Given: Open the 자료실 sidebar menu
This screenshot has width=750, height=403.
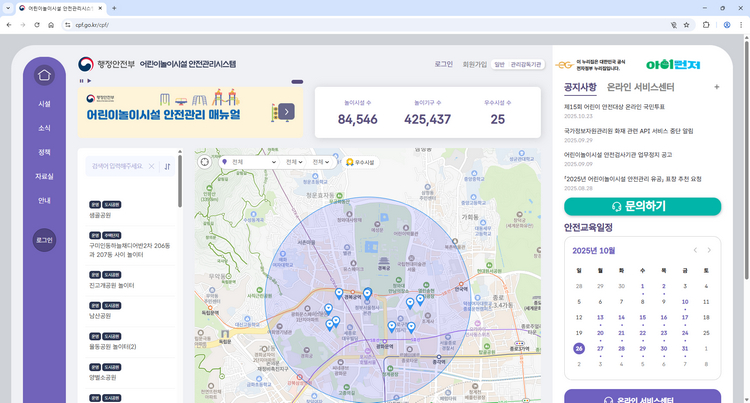Looking at the screenshot, I should [44, 176].
